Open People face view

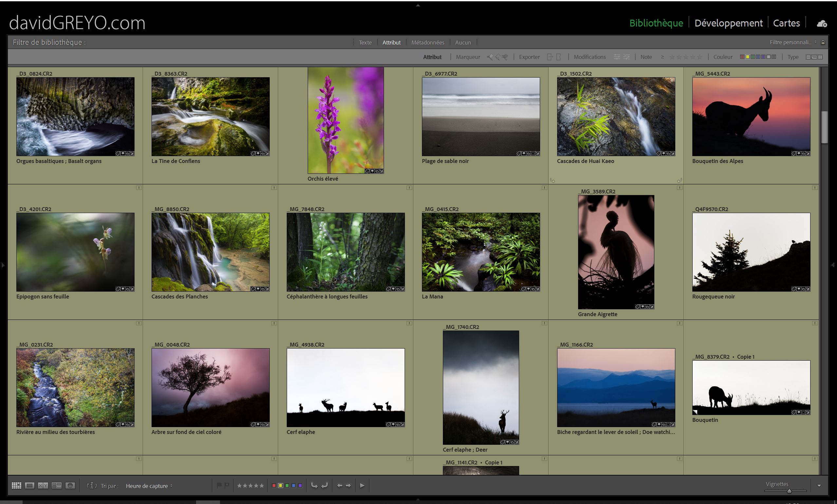click(x=70, y=485)
